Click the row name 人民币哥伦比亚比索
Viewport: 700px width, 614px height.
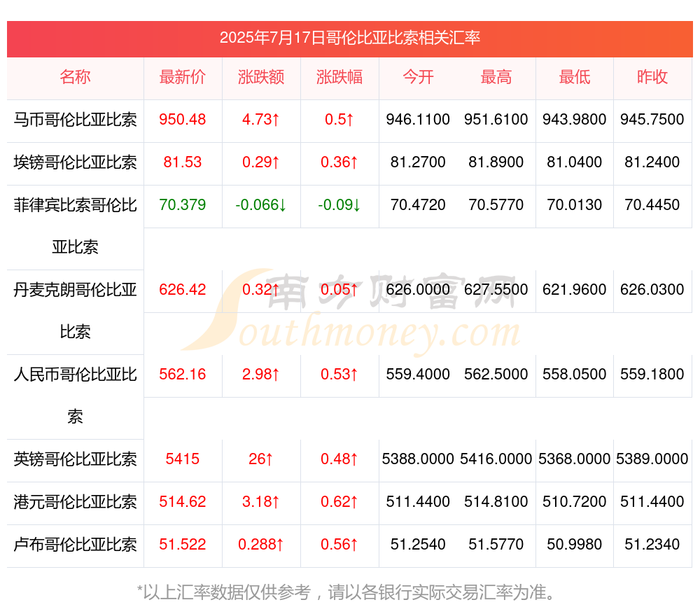75,396
